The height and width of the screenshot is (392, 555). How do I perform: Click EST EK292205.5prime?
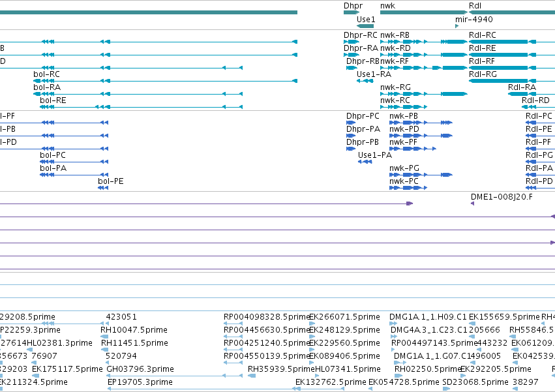(496, 369)
